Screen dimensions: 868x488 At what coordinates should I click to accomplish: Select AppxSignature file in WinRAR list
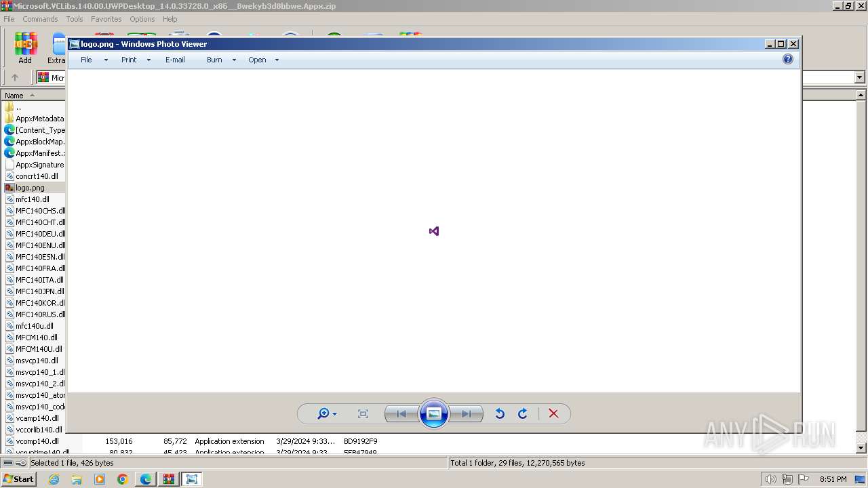point(35,165)
